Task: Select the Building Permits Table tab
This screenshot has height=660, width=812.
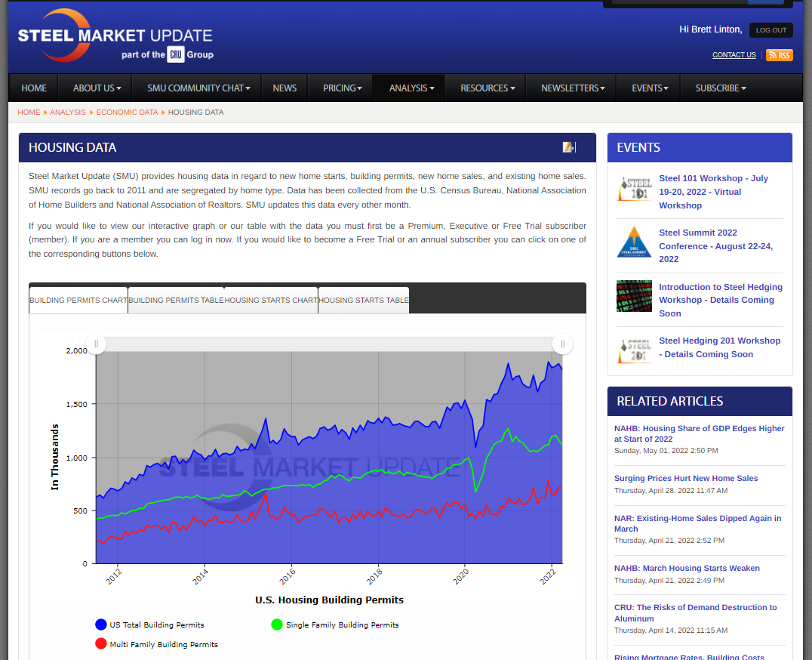Action: tap(176, 301)
